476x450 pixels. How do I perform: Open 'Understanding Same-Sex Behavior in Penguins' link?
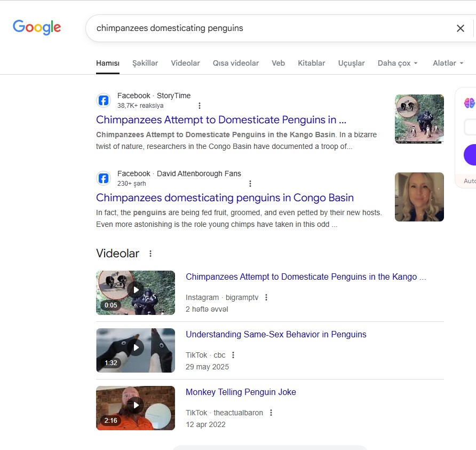coord(276,335)
